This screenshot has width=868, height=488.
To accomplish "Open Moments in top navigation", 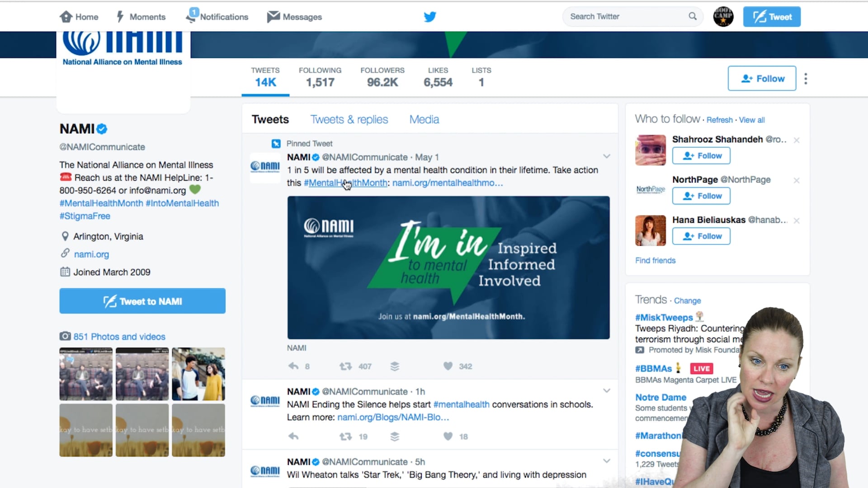I will tap(141, 17).
